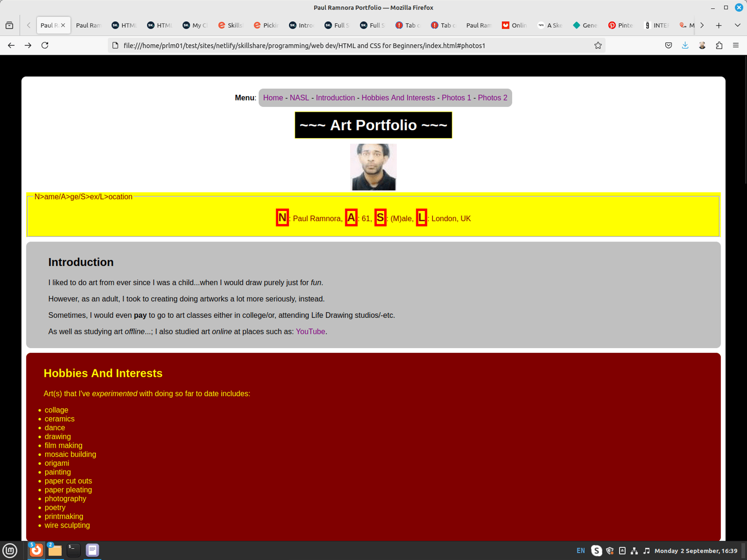Switch to the Gene tab
Screen dimensions: 747x560
coord(586,25)
